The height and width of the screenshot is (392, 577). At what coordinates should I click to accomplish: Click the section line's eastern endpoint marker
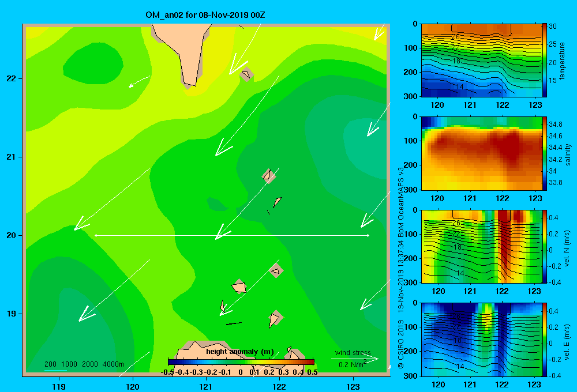pos(368,235)
